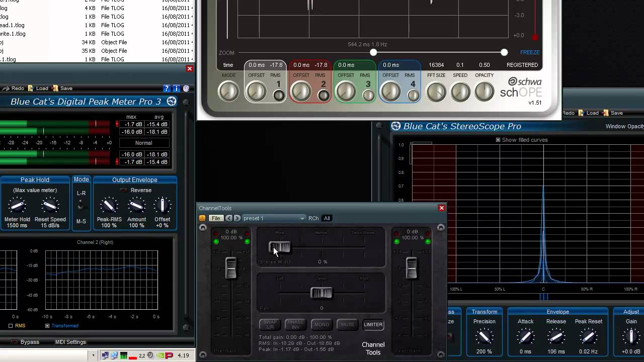Click the ChannelTools orange power bypass icon

[202, 218]
